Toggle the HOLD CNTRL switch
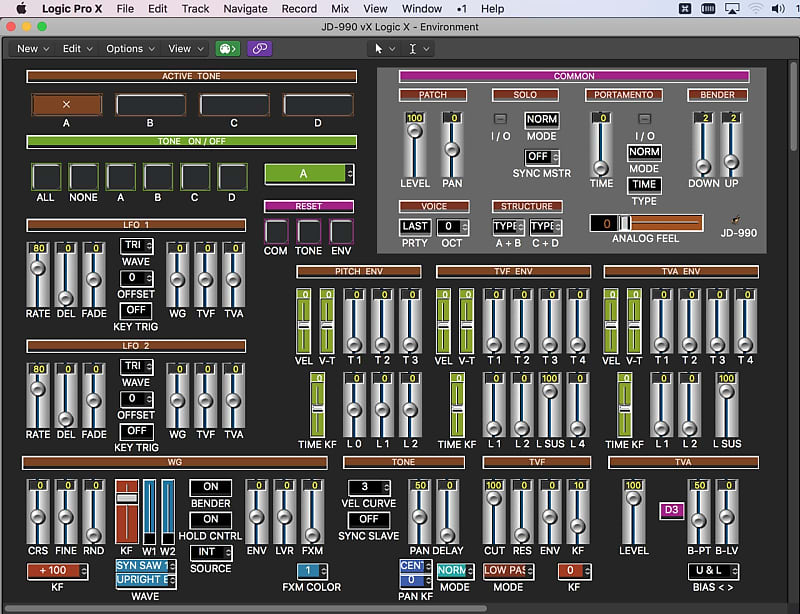This screenshot has width=800, height=614. point(209,520)
